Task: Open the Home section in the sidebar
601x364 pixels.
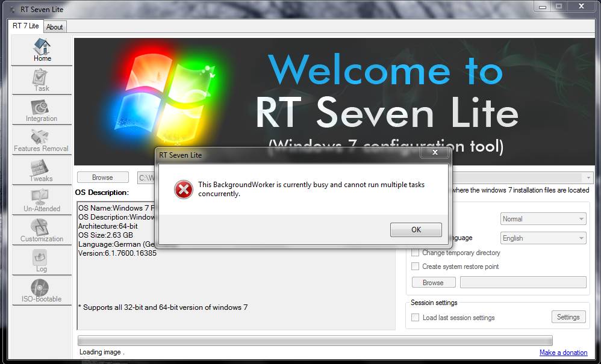Action: 42,50
